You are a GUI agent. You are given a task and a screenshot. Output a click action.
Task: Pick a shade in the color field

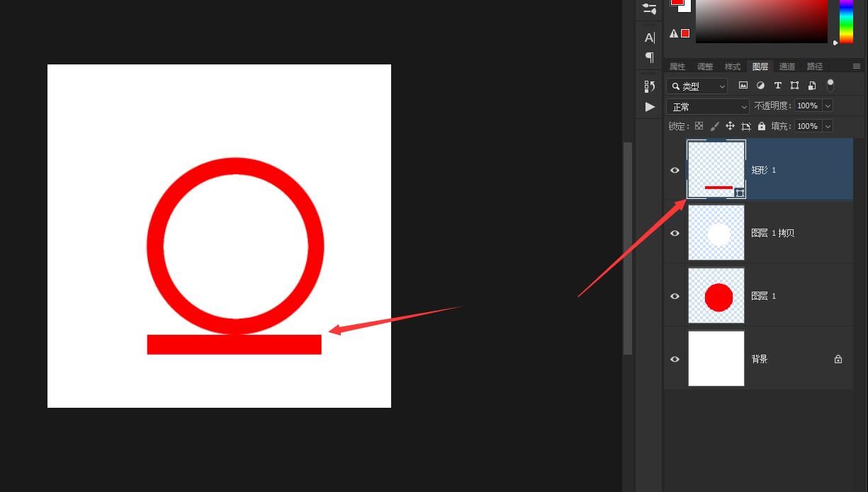click(762, 21)
